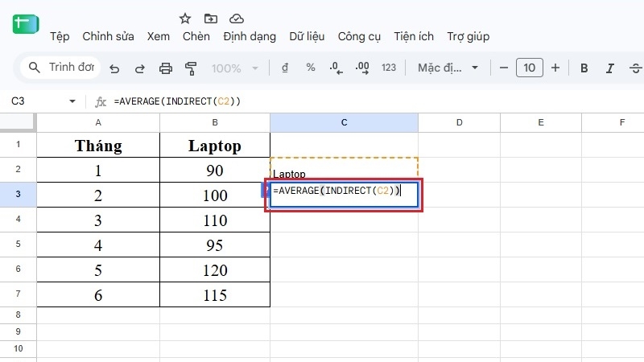Click the move to folder icon

[x=211, y=19]
